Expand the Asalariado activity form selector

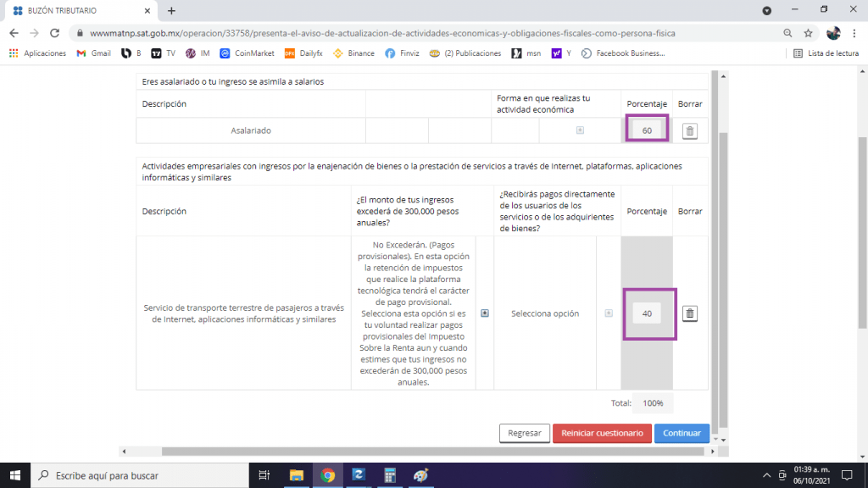pyautogui.click(x=580, y=130)
